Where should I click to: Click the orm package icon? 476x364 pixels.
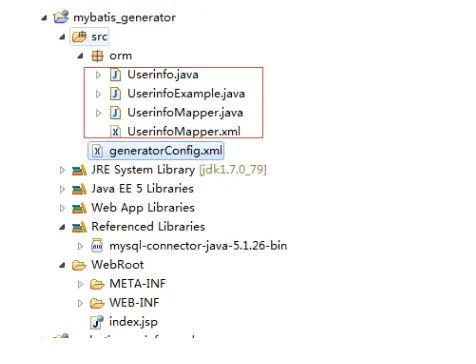point(97,56)
